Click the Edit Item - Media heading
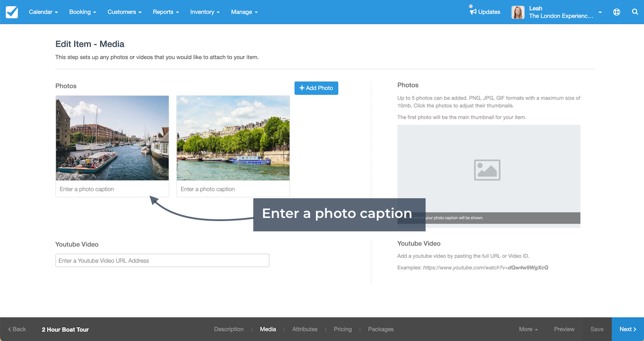This screenshot has width=644, height=341. (x=90, y=44)
